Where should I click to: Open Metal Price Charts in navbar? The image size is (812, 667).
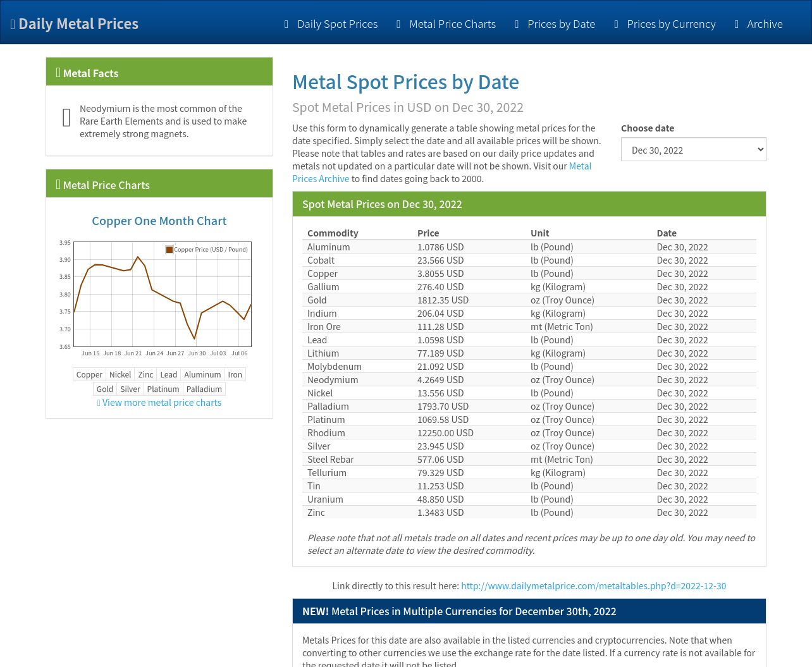coord(452,24)
